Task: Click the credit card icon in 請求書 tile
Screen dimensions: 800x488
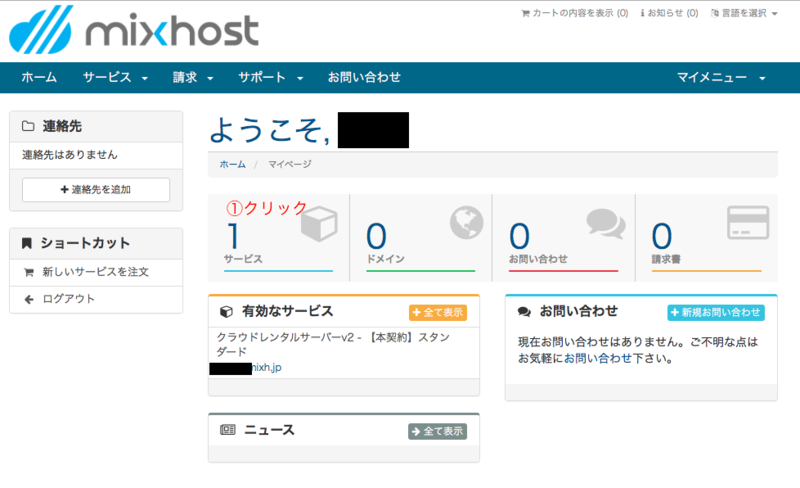Action: (748, 223)
